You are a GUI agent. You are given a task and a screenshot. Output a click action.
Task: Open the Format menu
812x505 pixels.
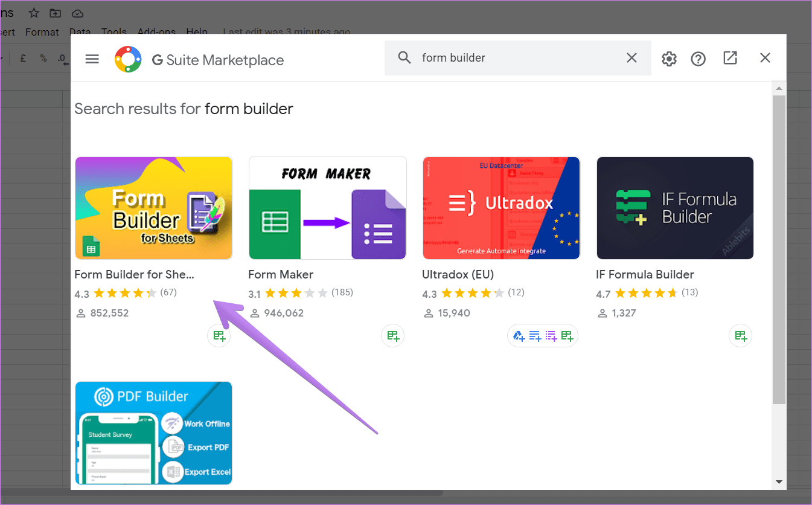pos(42,32)
